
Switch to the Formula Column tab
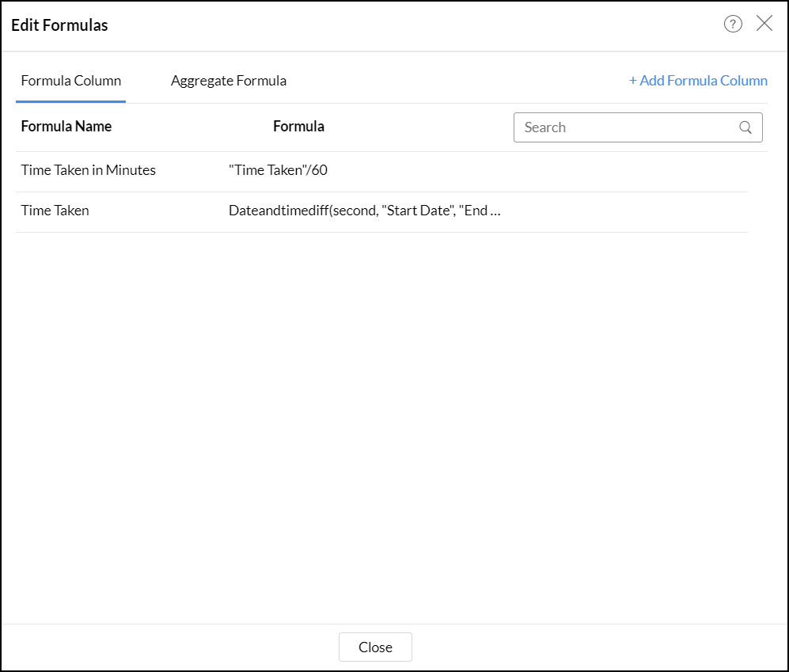pos(71,81)
